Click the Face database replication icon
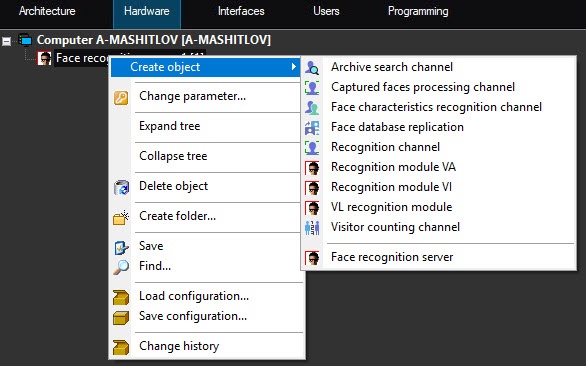The width and height of the screenshot is (586, 366). (x=312, y=127)
